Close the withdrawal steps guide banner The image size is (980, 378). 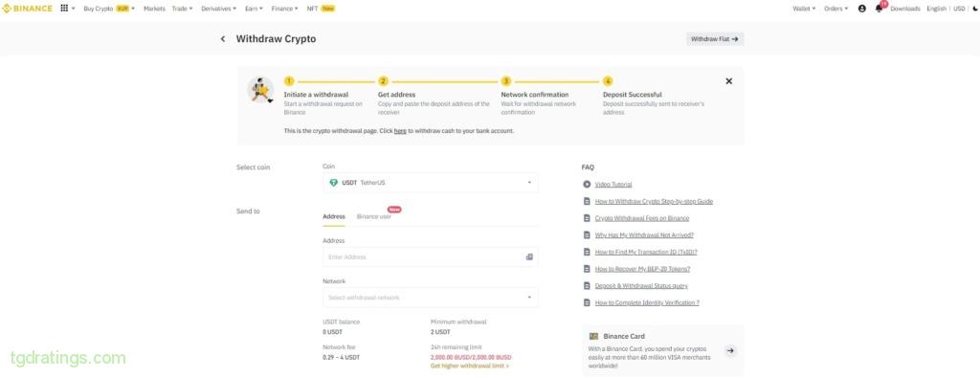click(x=728, y=81)
